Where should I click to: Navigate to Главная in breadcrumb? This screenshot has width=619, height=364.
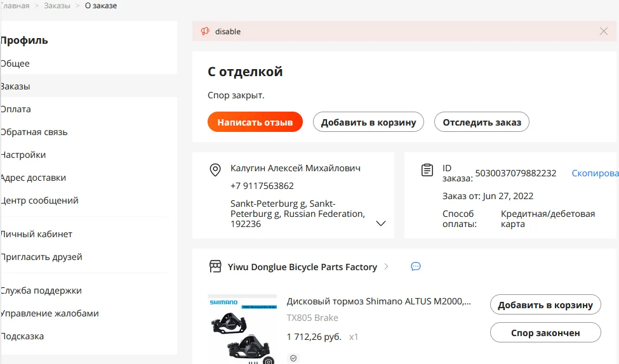click(15, 6)
